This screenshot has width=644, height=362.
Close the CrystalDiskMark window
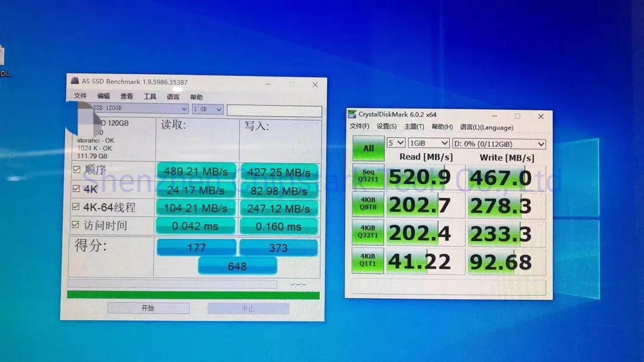541,116
